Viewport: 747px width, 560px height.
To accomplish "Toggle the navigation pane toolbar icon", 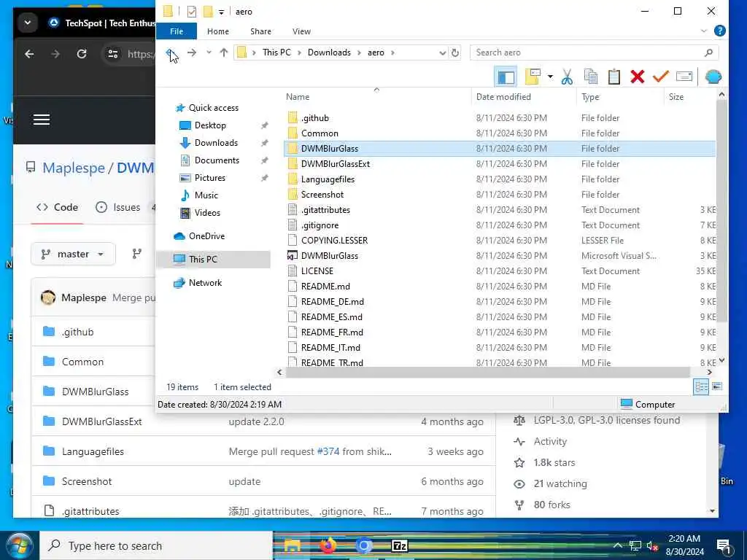I will (x=506, y=77).
